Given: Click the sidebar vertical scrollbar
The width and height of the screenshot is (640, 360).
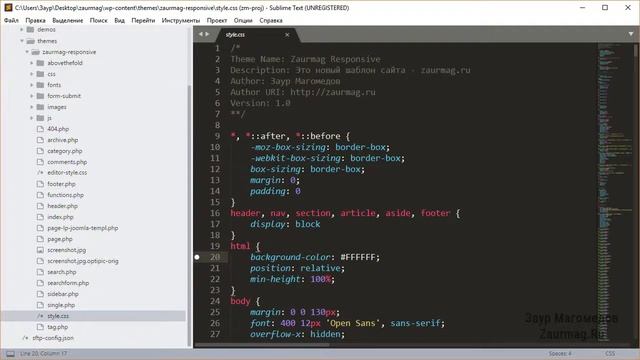Looking at the screenshot, I should (189, 216).
